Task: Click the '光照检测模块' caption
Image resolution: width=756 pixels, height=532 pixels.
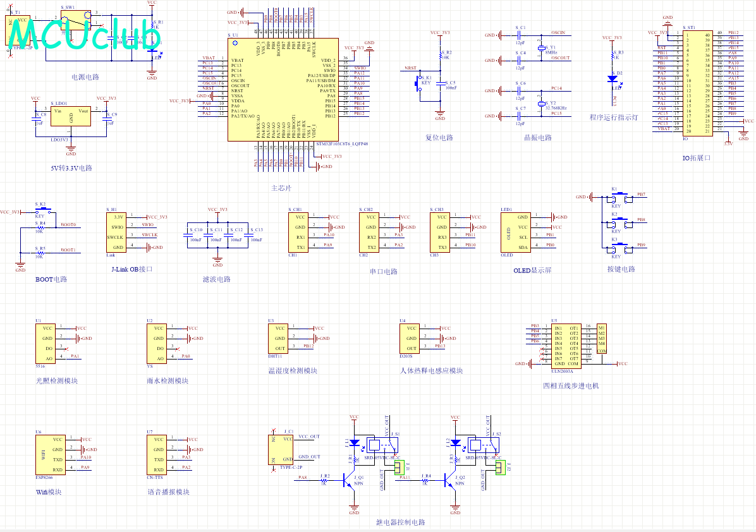Action: coord(57,381)
